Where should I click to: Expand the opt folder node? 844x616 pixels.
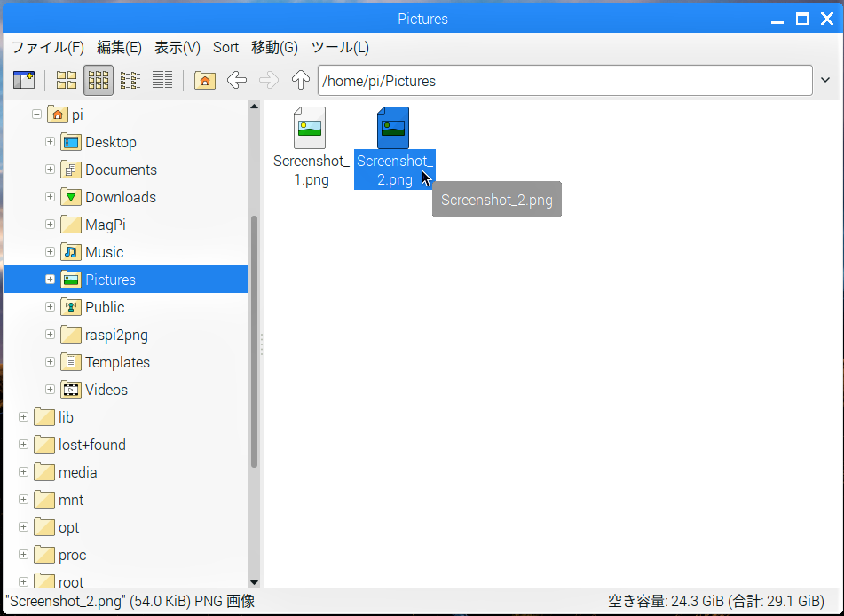pyautogui.click(x=23, y=526)
